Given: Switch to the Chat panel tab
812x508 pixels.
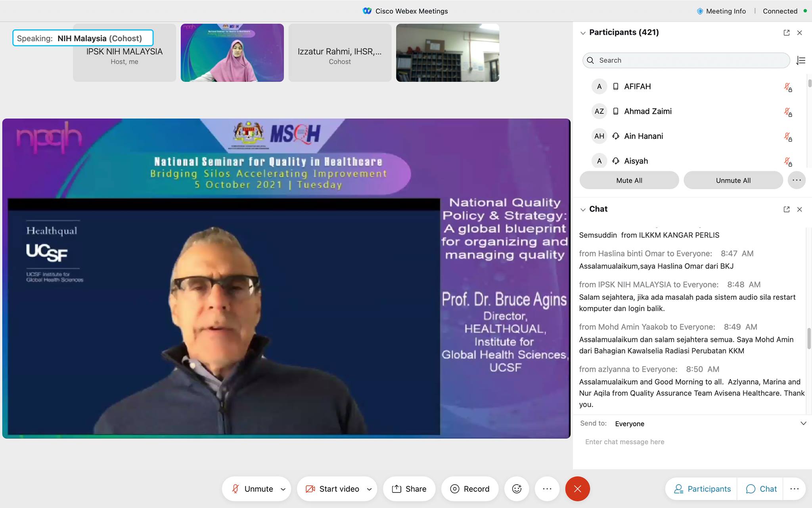Looking at the screenshot, I should click(x=761, y=489).
